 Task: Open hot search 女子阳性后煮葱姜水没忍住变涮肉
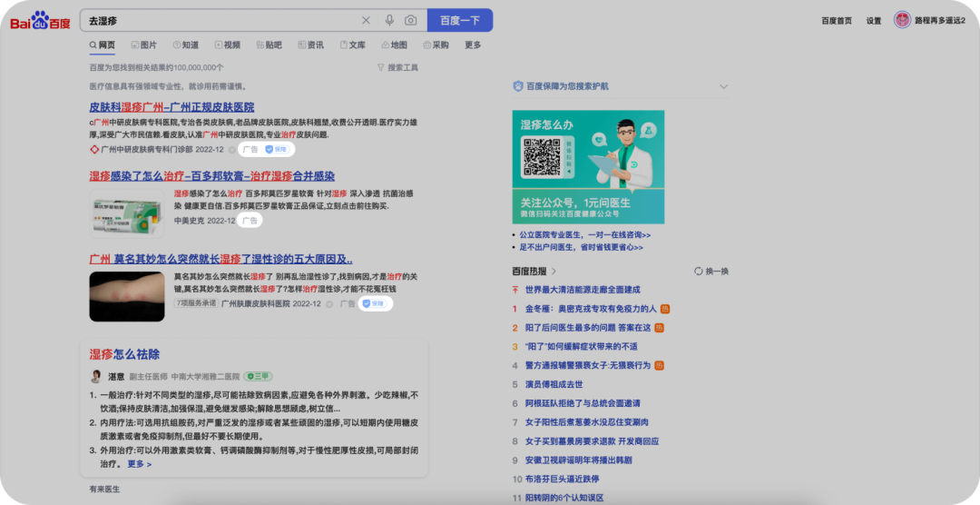click(x=587, y=422)
